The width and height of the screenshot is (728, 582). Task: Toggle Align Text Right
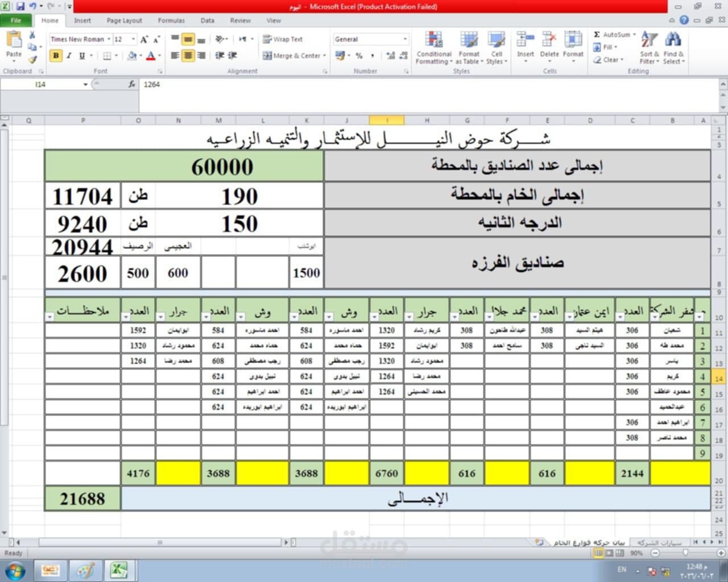pos(201,56)
